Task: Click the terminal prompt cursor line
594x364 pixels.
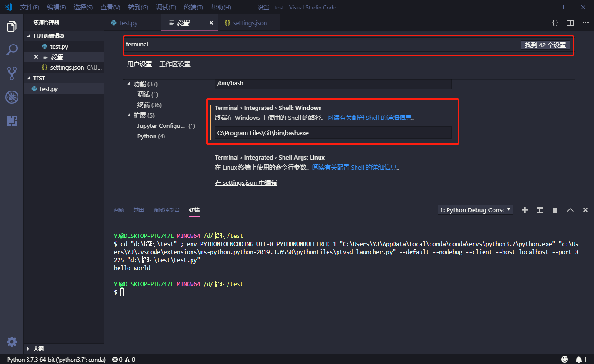Action: point(119,292)
